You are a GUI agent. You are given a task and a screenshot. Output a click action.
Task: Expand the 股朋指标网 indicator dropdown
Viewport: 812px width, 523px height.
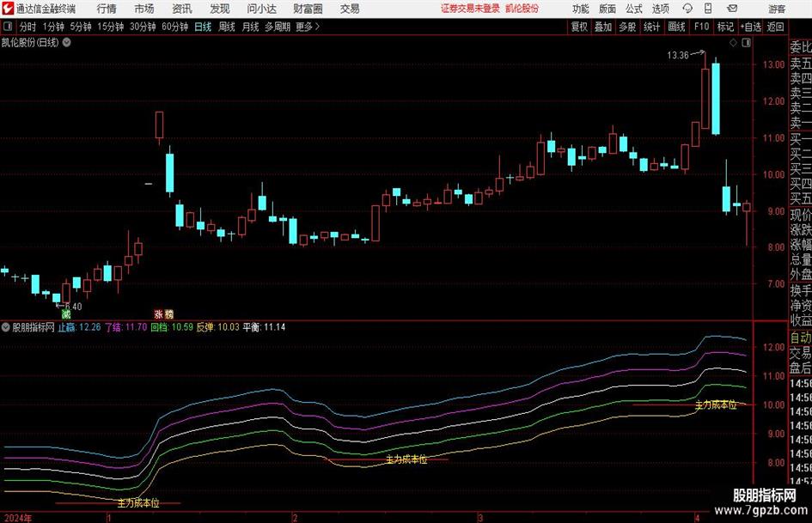[6, 326]
